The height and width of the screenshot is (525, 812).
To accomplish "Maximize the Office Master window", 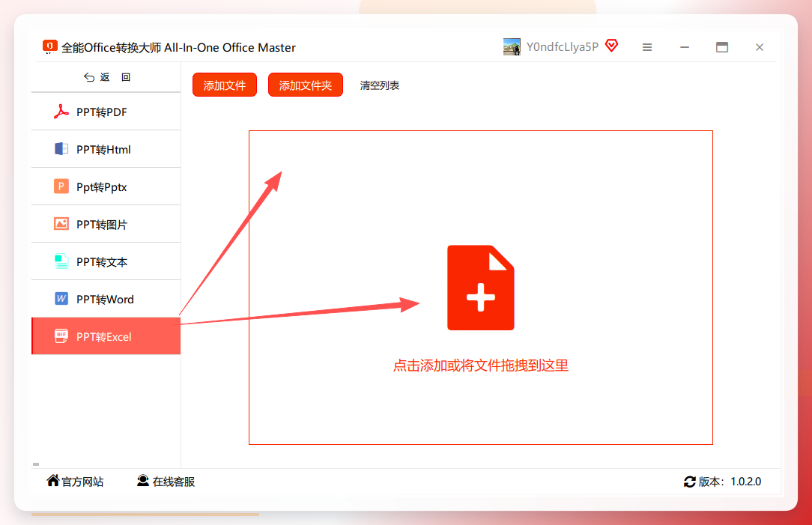I will pyautogui.click(x=722, y=47).
